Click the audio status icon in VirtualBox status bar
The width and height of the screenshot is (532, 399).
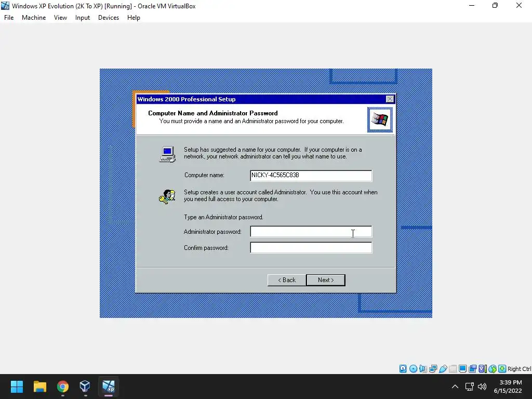423,369
